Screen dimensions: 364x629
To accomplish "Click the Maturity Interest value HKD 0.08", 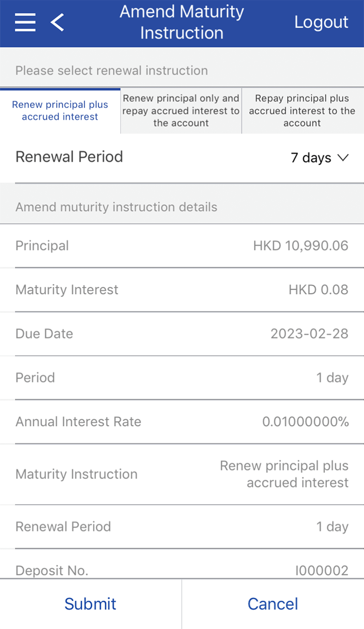I will (x=318, y=290).
